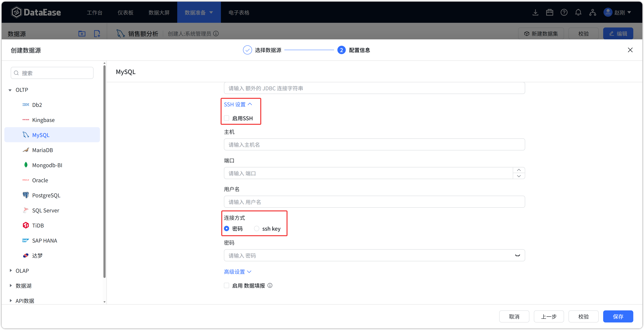This screenshot has width=644, height=330.
Task: Open the 赵刚 user menu arrow
Action: (629, 12)
